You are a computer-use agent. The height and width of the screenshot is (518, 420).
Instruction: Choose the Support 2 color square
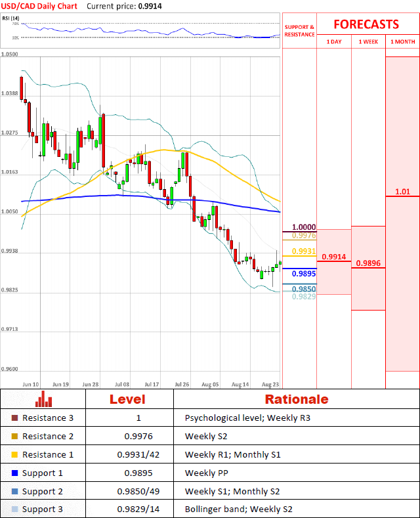[15, 491]
